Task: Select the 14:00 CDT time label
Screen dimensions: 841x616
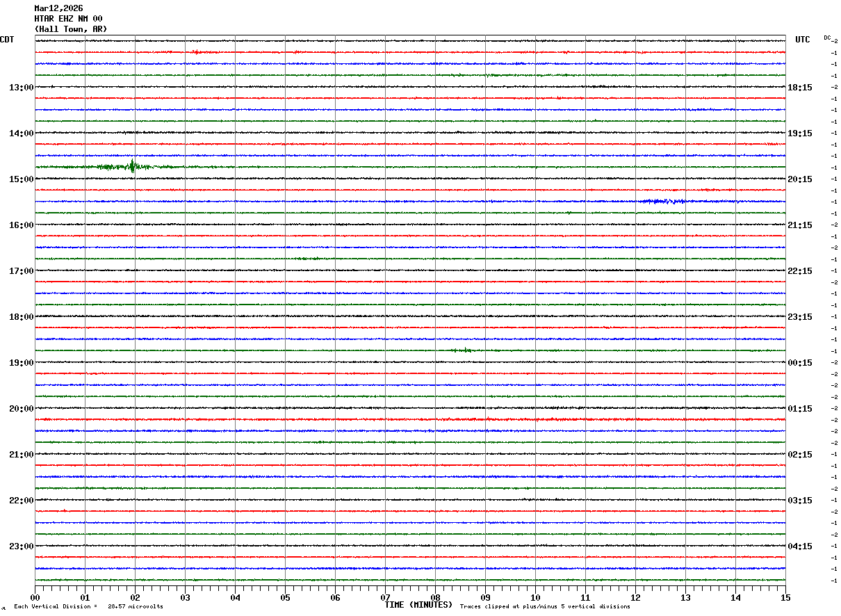Action: (21, 133)
